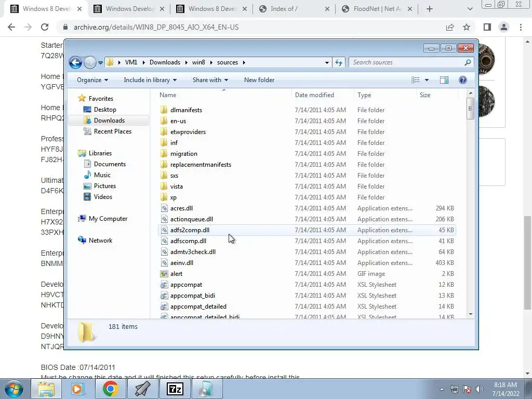Select the alert GIF image file icon
The image size is (532, 399).
tap(164, 274)
